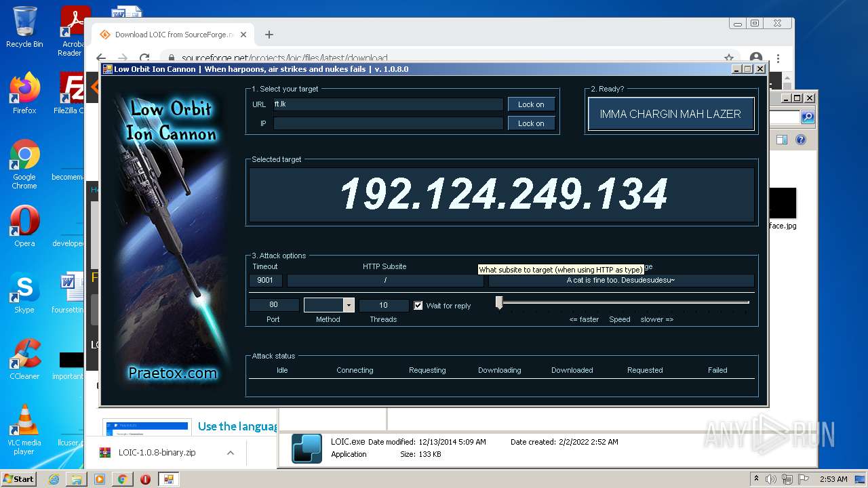868x488 pixels.
Task: Open Acrobat Reader desktop shortcut
Action: click(71, 31)
